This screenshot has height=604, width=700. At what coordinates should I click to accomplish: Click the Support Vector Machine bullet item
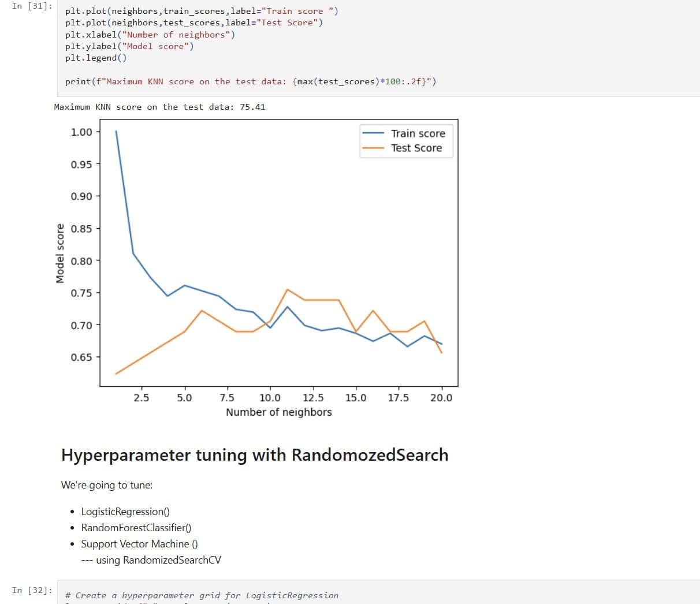(139, 543)
